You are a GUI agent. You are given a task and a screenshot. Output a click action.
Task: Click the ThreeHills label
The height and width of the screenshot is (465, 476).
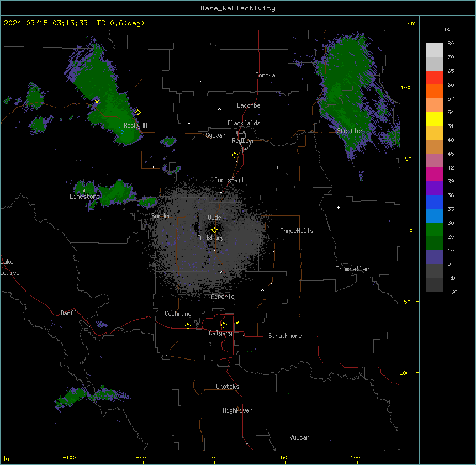297,231
